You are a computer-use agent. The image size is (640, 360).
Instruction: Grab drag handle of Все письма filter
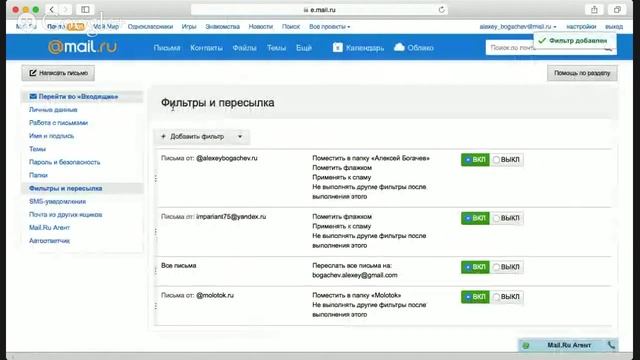click(156, 271)
